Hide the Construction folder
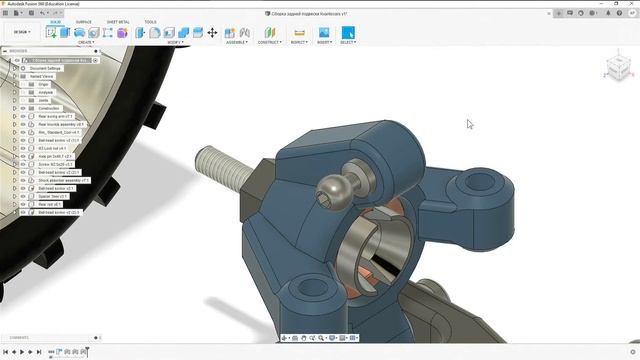This screenshot has width=640, height=360. coord(23,109)
